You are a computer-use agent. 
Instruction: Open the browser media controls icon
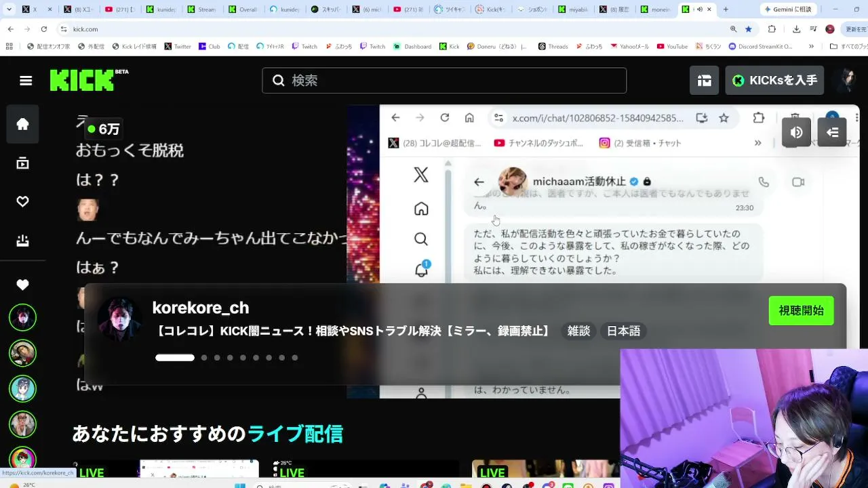(812, 29)
